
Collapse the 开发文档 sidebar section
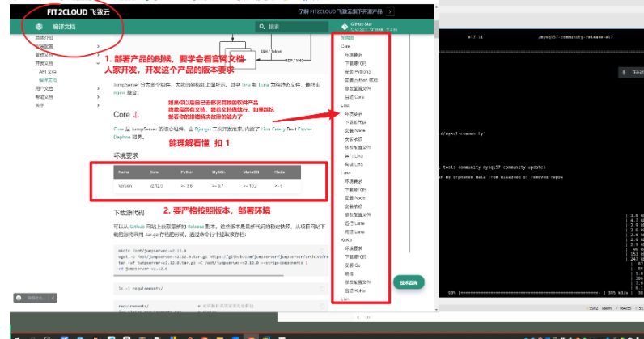98,63
